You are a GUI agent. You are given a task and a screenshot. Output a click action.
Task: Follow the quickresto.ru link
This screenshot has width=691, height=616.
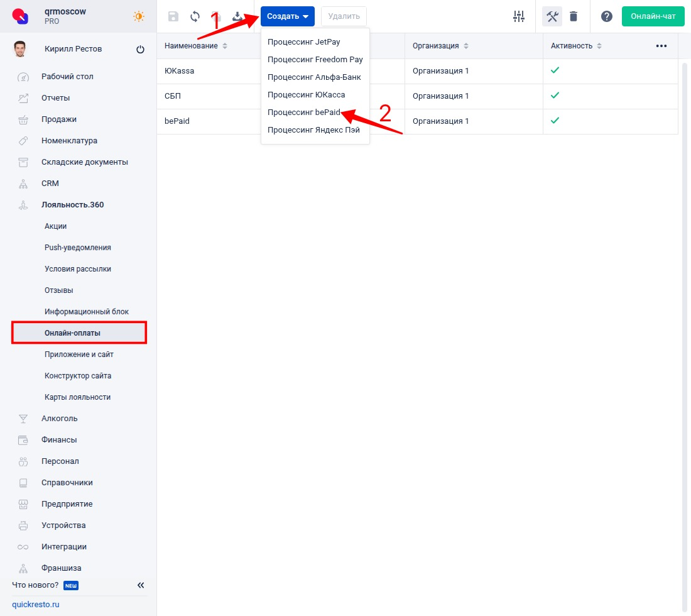36,605
